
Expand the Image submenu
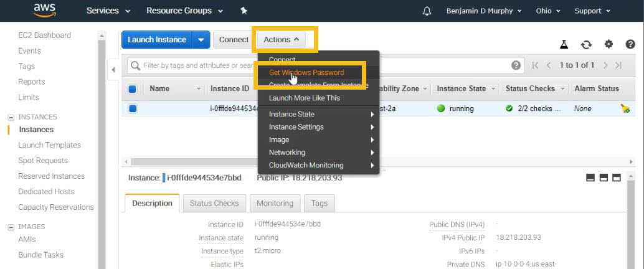tap(318, 139)
